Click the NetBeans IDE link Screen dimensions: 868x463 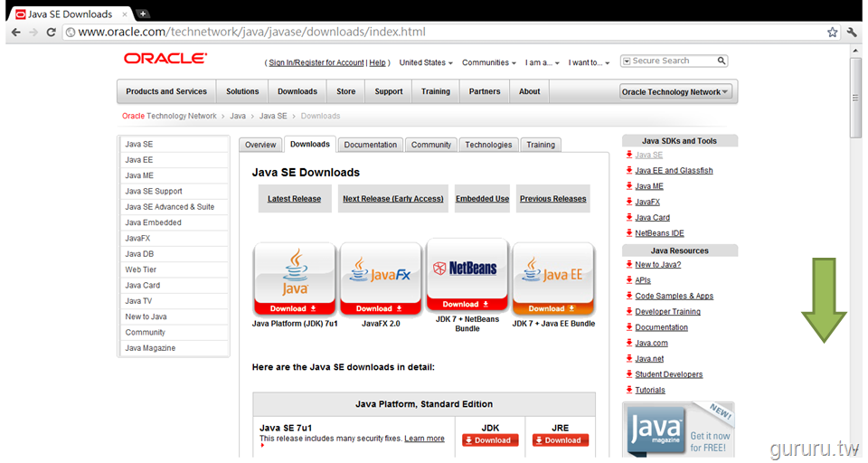(659, 233)
